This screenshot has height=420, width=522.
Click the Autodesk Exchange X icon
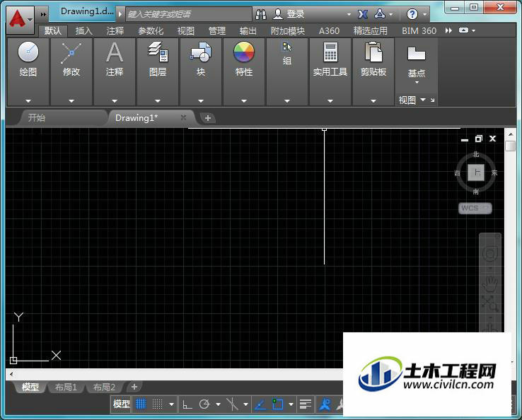coord(363,14)
